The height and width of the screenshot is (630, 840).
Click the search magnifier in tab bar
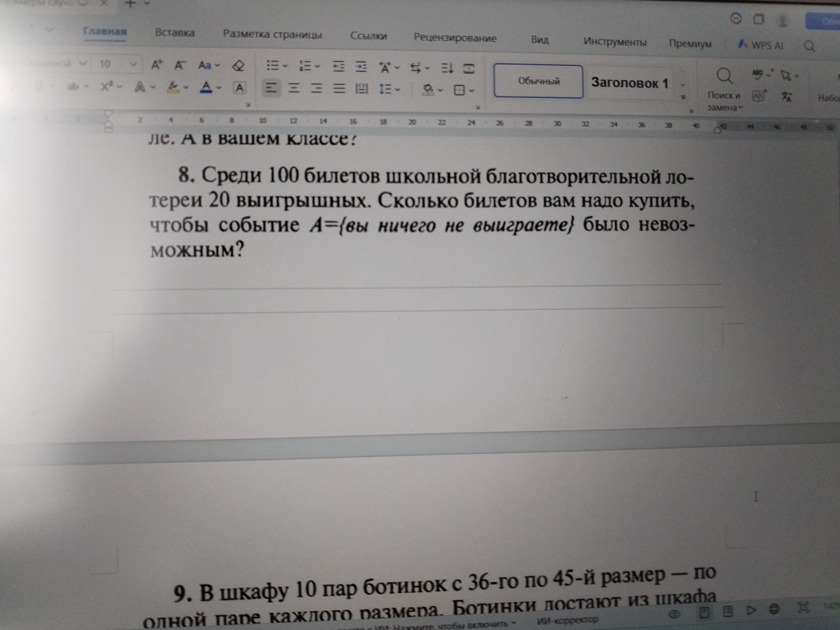pyautogui.click(x=809, y=46)
